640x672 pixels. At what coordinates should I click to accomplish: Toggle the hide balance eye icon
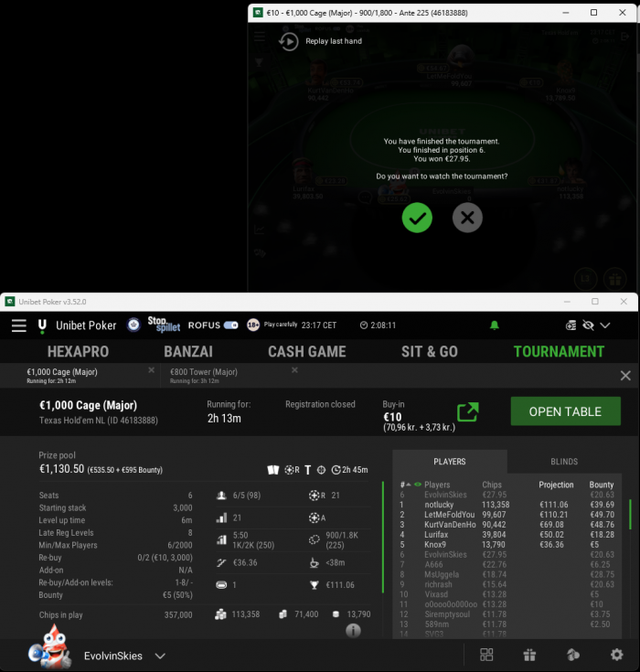coord(588,325)
